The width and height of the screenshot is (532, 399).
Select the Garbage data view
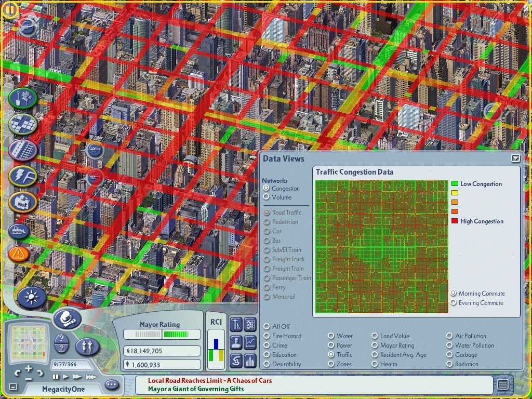(x=449, y=354)
